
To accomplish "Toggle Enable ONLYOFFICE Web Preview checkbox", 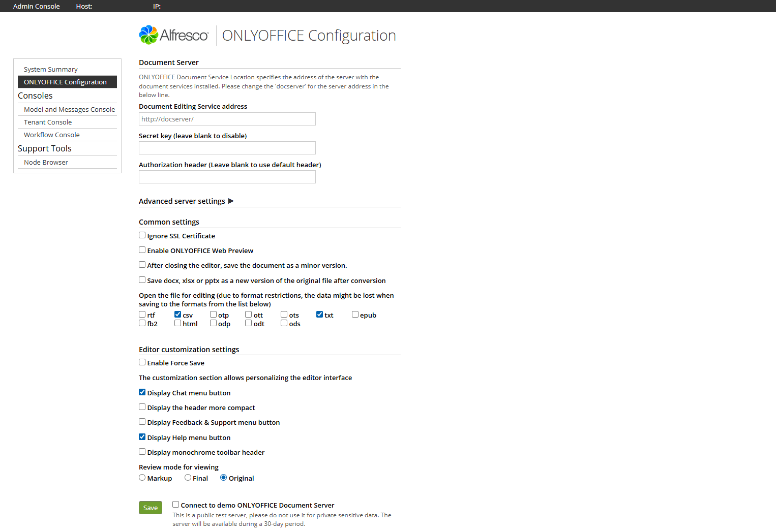I will tap(142, 250).
